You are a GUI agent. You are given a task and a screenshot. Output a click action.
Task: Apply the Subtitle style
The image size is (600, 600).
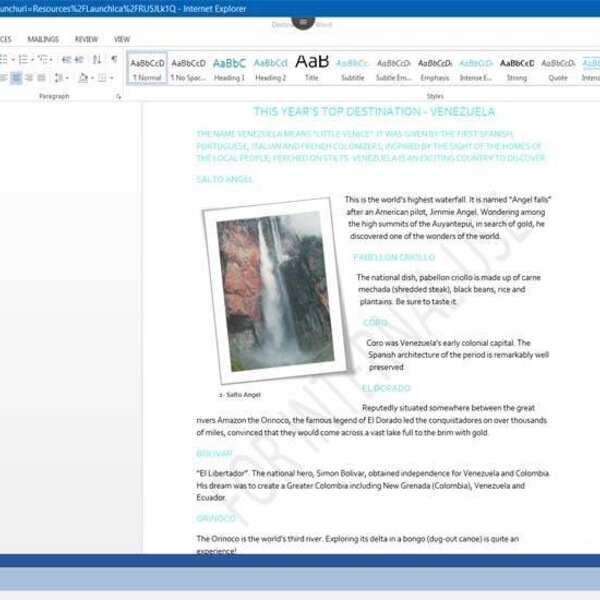353,68
